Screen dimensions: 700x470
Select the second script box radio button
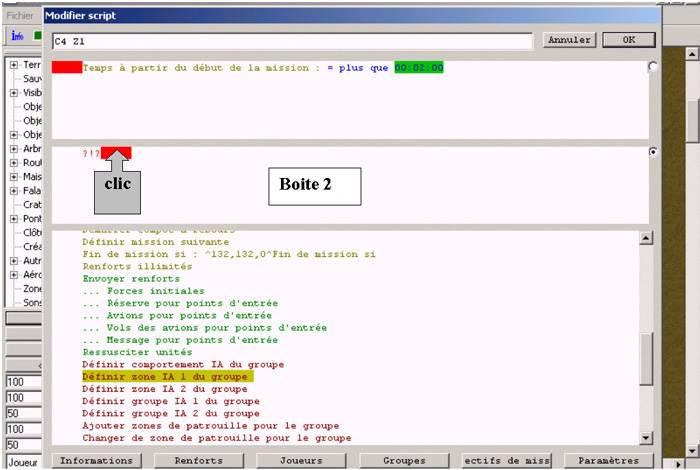653,152
